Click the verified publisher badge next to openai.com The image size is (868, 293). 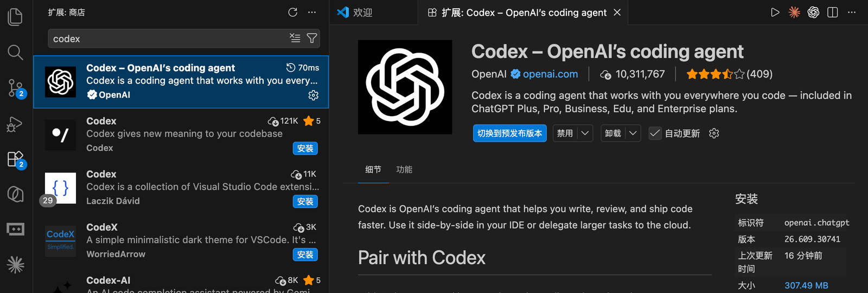click(516, 74)
